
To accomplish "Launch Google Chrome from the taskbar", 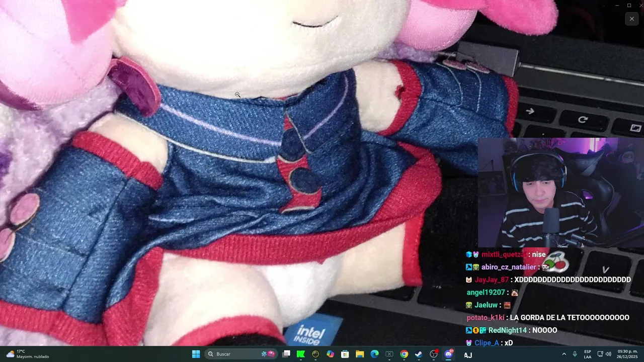I will tap(404, 354).
